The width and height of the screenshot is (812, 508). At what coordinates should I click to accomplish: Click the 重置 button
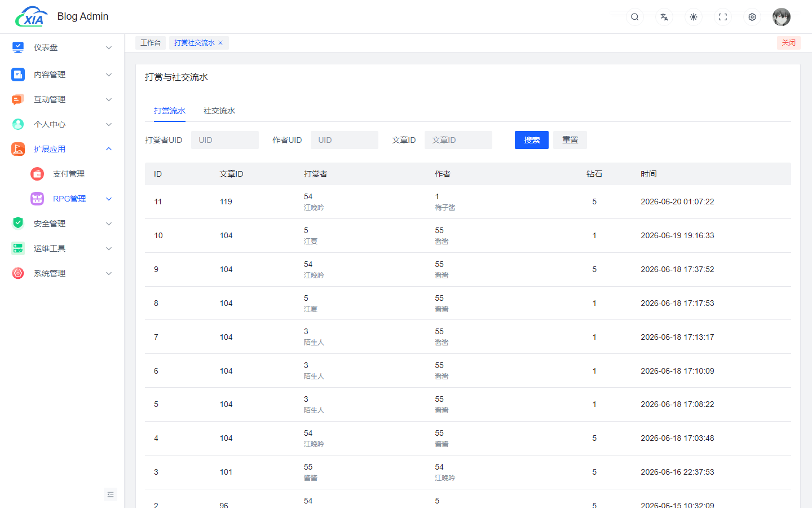click(x=570, y=140)
